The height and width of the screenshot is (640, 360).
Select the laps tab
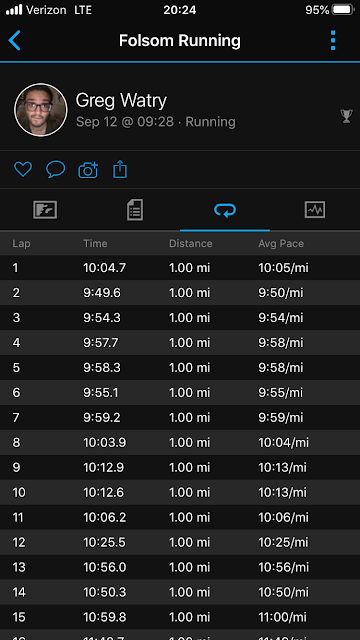pos(225,210)
